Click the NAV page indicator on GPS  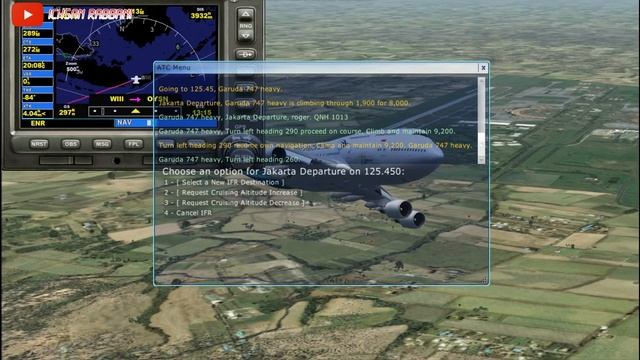click(x=124, y=122)
